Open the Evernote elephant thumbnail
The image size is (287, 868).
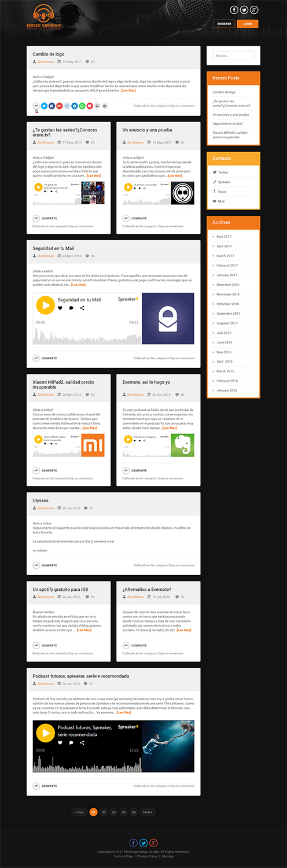pyautogui.click(x=182, y=445)
